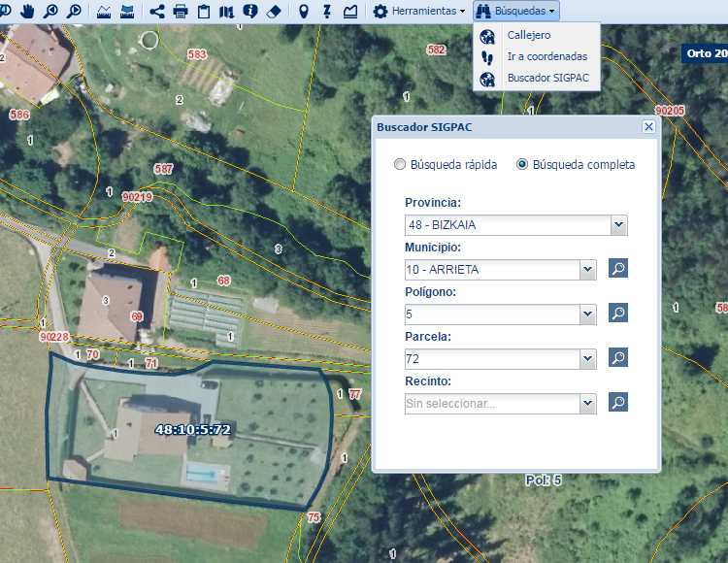Screen dimensions: 728x563
Task: Open the Herramientas menu
Action: click(x=419, y=12)
